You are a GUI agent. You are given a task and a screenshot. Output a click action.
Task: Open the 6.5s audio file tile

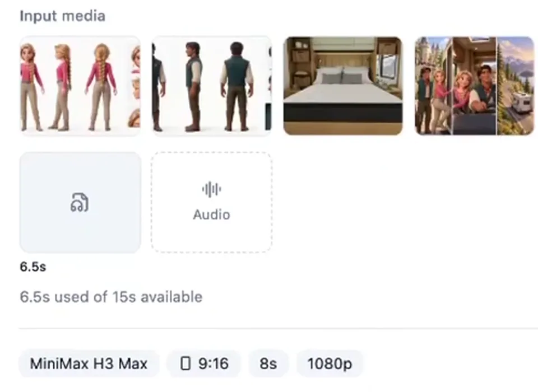pos(80,202)
